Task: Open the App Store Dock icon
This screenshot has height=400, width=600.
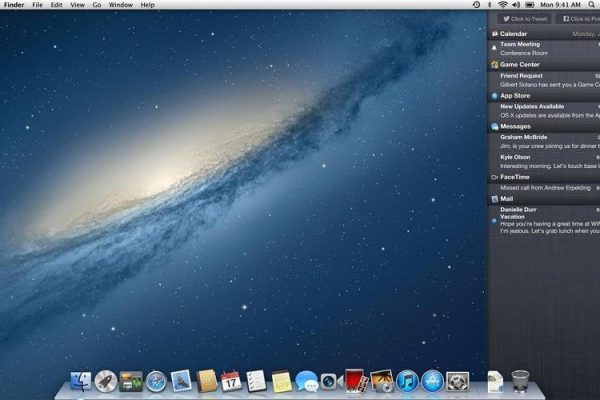Action: (x=432, y=380)
